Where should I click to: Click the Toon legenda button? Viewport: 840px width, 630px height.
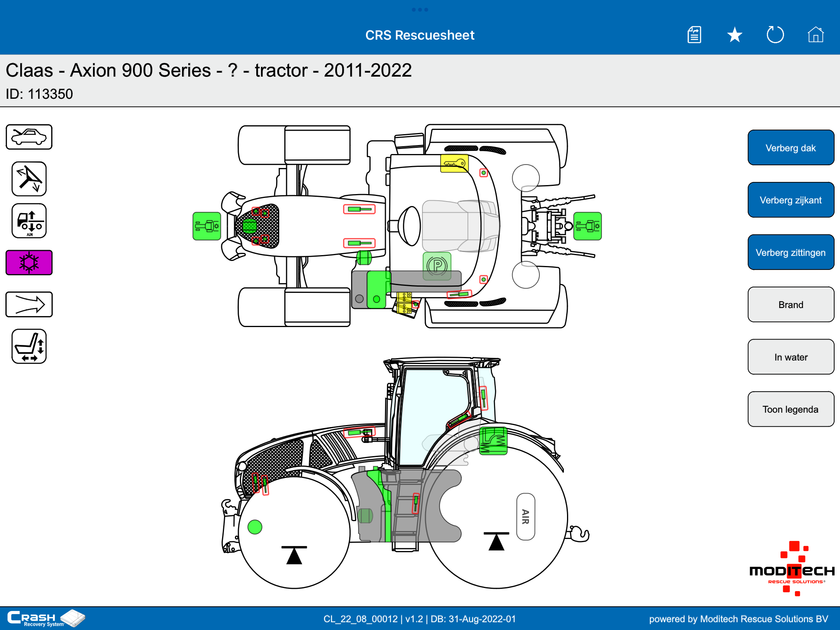point(791,409)
